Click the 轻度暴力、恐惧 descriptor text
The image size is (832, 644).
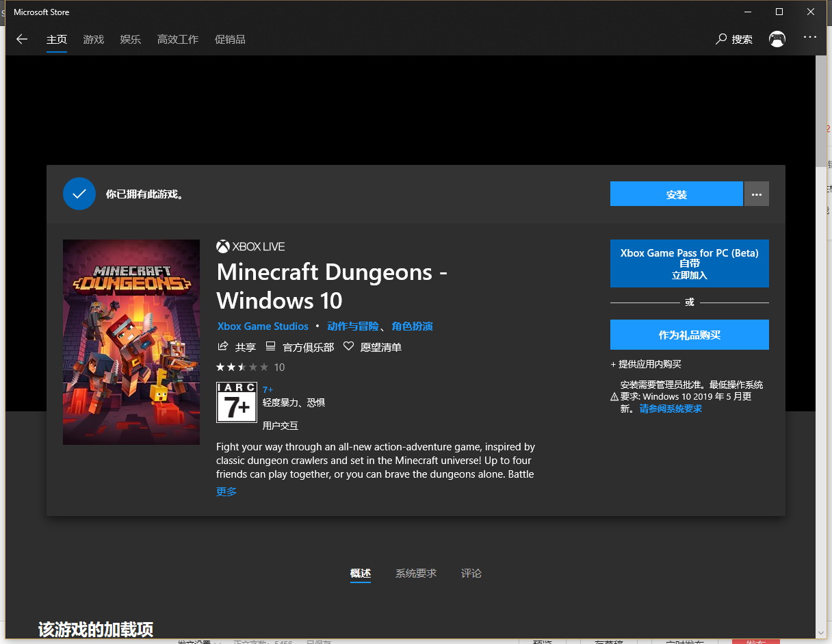click(294, 402)
